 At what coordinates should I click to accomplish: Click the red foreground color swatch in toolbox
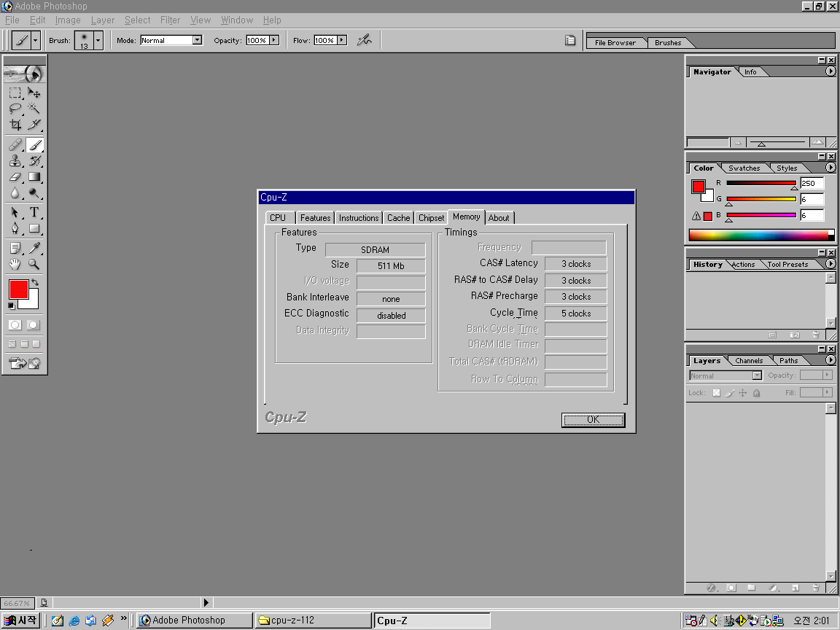[19, 289]
